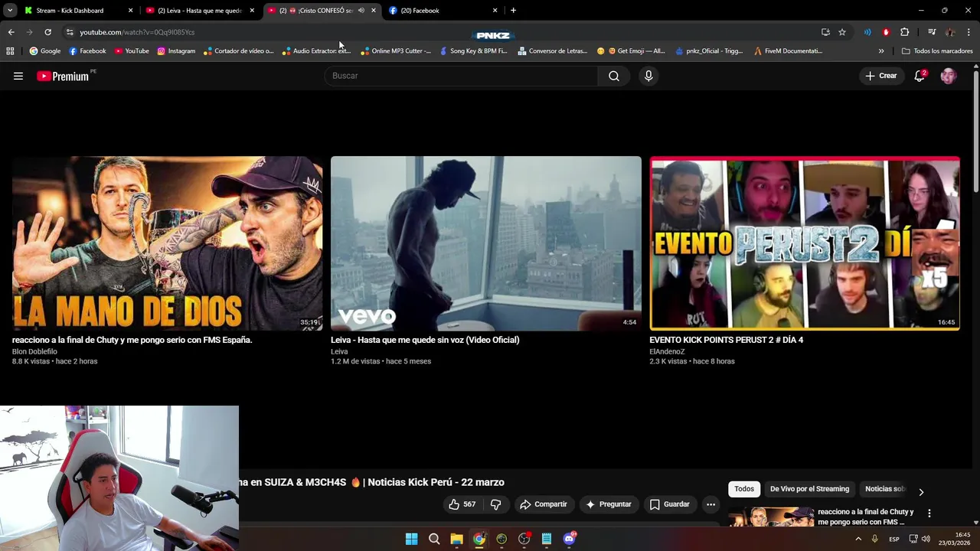The height and width of the screenshot is (551, 980).
Task: Open the video's three-dot more actions
Action: click(x=710, y=504)
